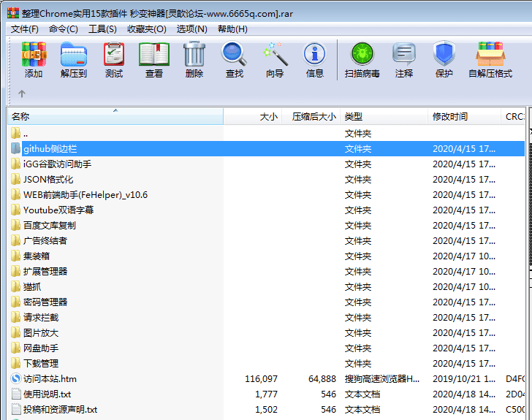Image resolution: width=532 pixels, height=420 pixels.
Task: Launch the Wizard (向导) wand icon
Action: click(x=275, y=54)
